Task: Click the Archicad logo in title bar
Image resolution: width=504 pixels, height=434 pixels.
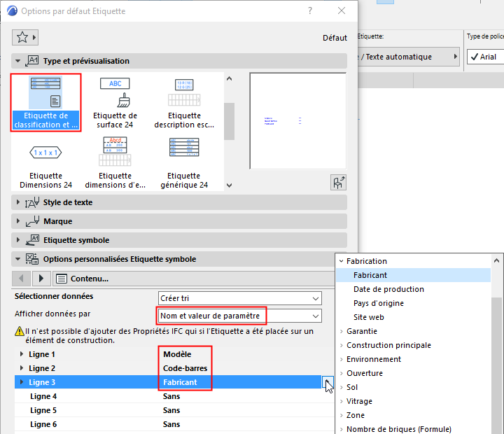Action: coord(12,10)
